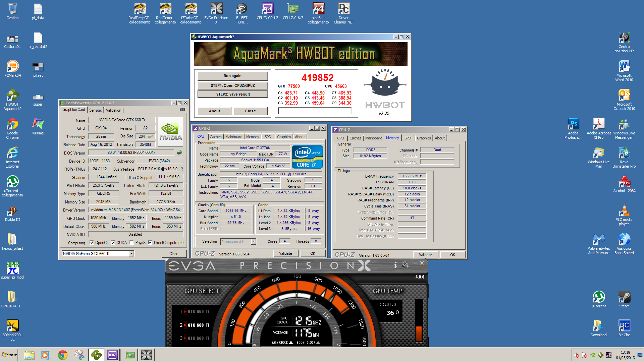Open E-LEET TUNING desktop icon
Screen dimensions: 644x362
coord(242,13)
